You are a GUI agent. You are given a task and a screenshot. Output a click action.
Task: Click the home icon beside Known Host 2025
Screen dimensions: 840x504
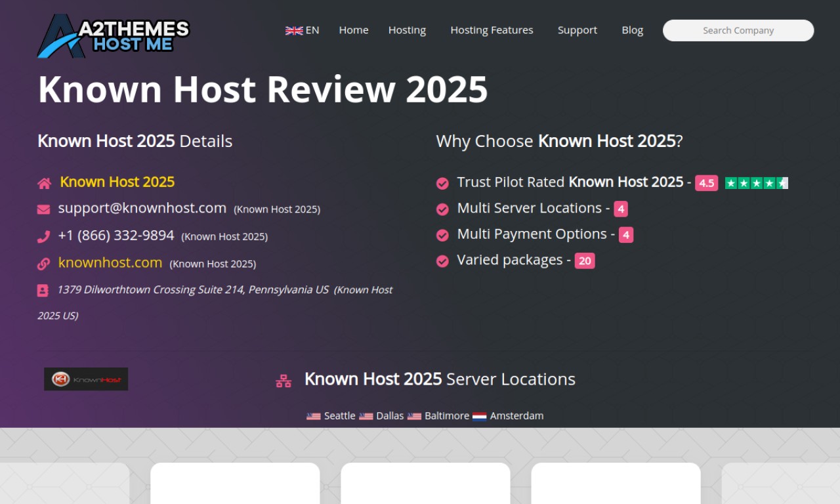44,183
